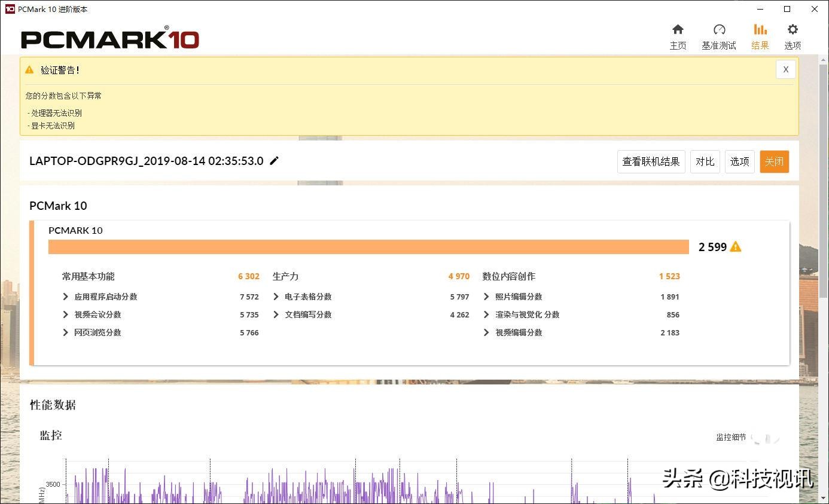Click the PCMARK 10 logo
Viewport: 829px width, 504px height.
pos(110,38)
